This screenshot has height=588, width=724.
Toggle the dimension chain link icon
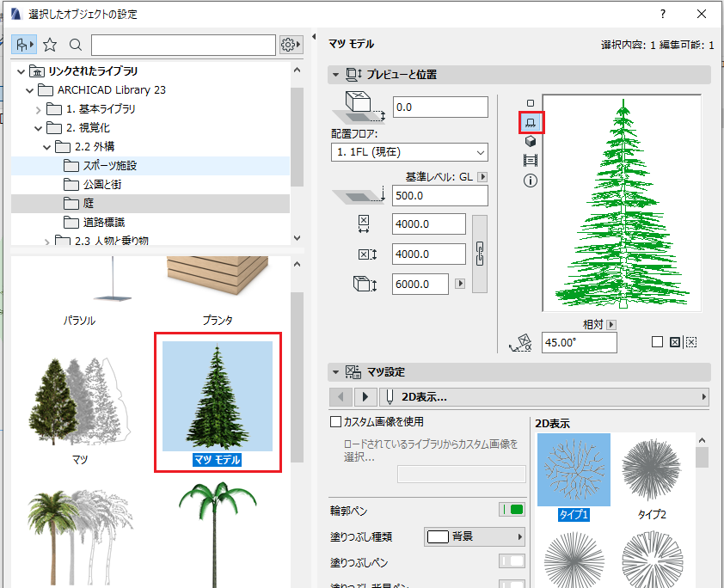[480, 254]
